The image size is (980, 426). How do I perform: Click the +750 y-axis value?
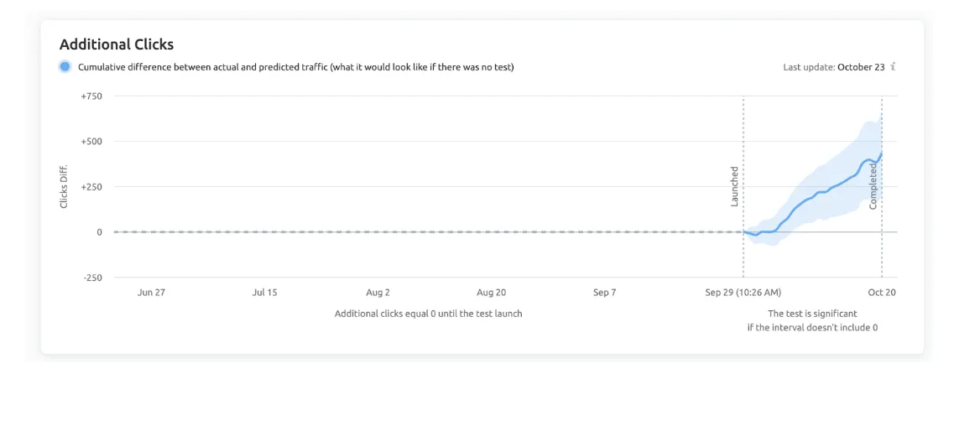(91, 96)
